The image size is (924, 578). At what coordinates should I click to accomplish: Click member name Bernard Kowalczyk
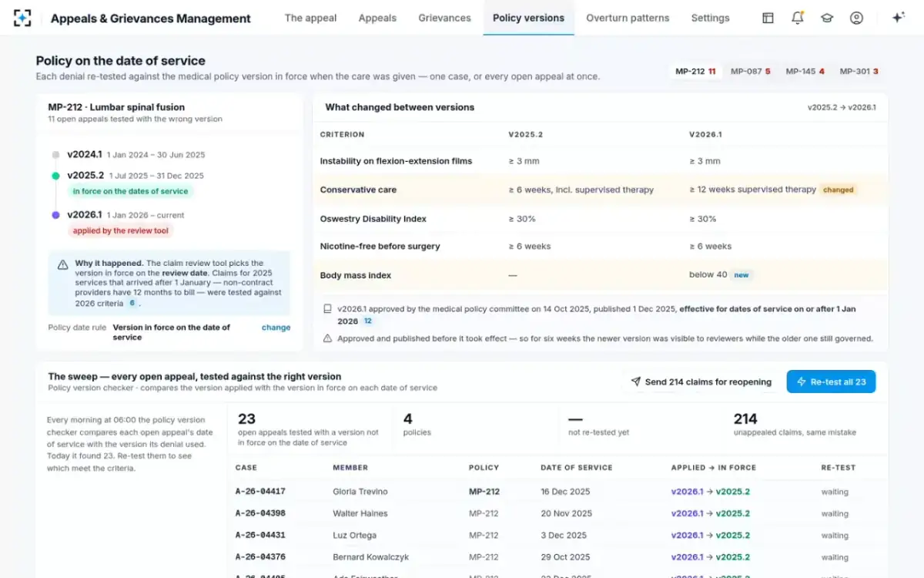[373, 556]
